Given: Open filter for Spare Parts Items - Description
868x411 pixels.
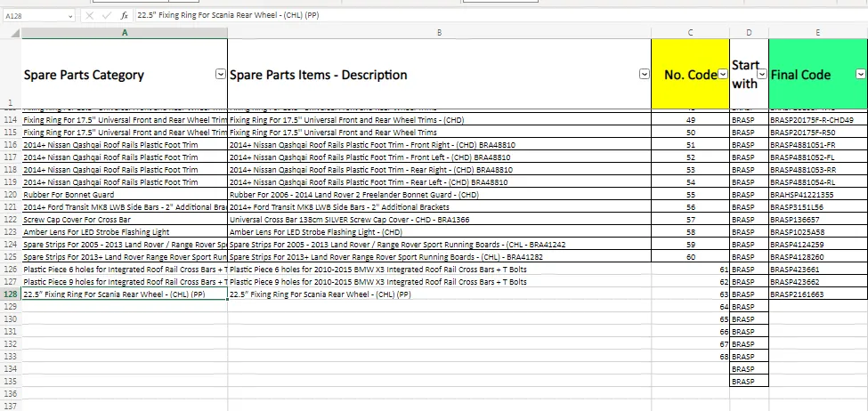Looking at the screenshot, I should click(645, 75).
